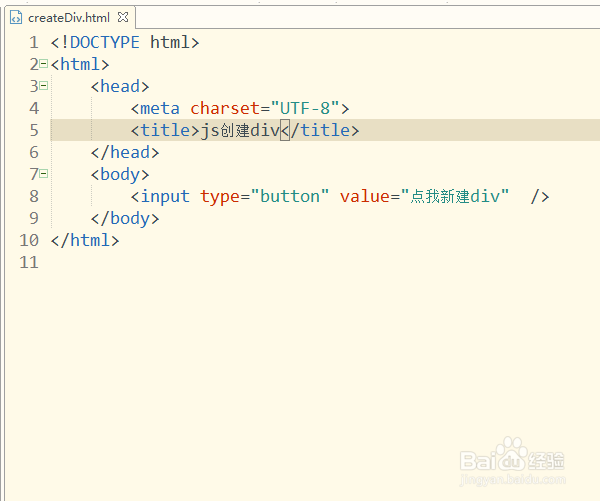Click the closing /body tag on line 9

(125, 219)
